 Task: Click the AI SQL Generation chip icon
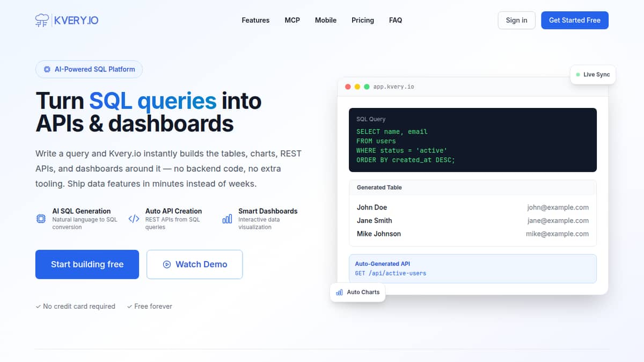pos(41,219)
